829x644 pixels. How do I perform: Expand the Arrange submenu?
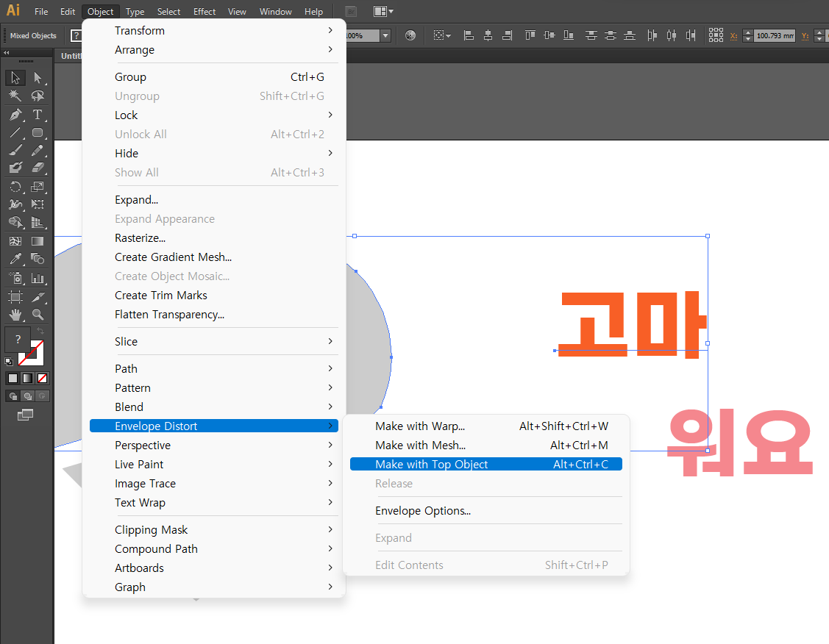pos(213,50)
